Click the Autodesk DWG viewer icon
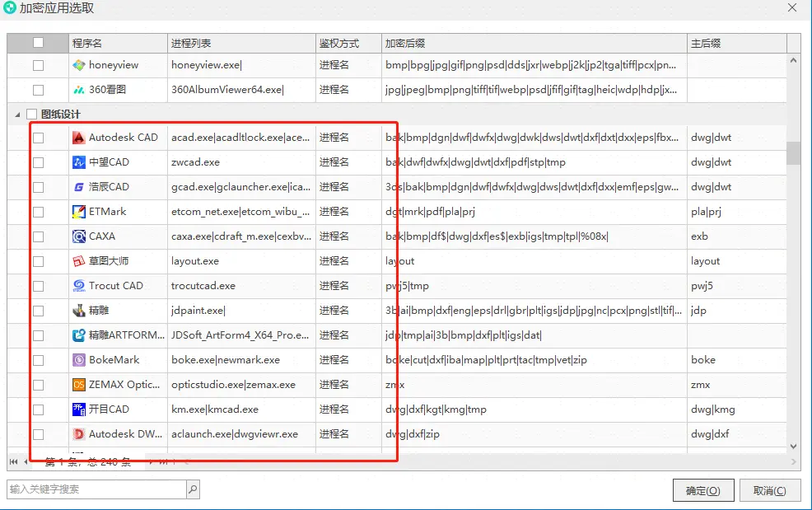812x510 pixels. coord(79,434)
